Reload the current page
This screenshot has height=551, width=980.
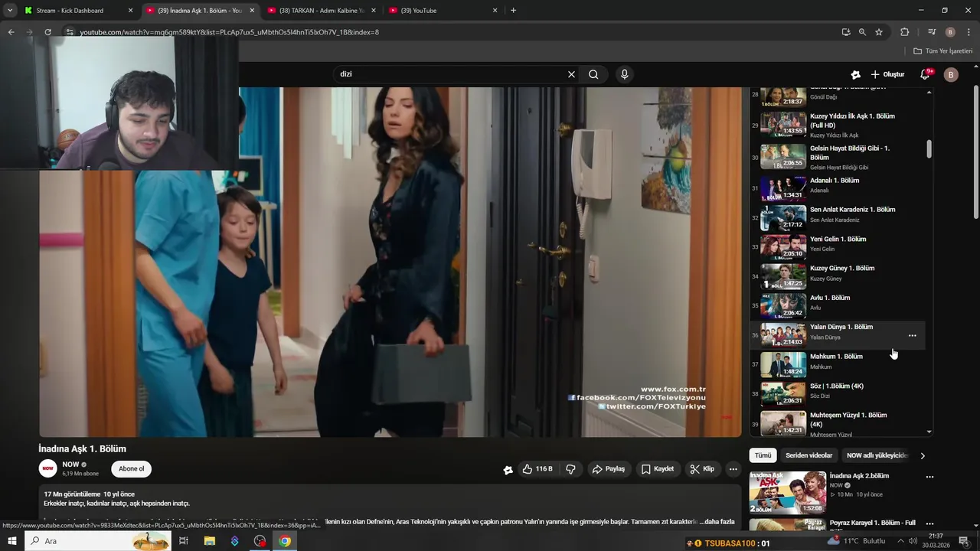[x=47, y=32]
